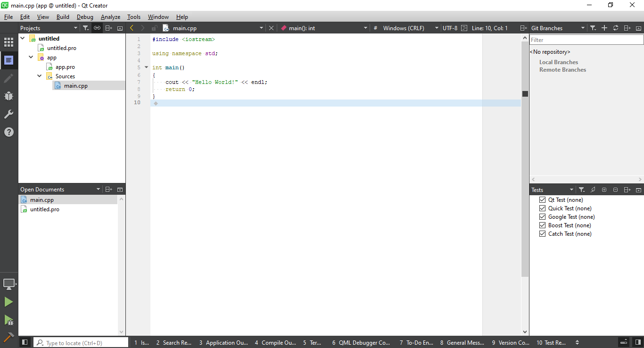Show the Application Output pane
644x348 pixels.
coord(223,343)
